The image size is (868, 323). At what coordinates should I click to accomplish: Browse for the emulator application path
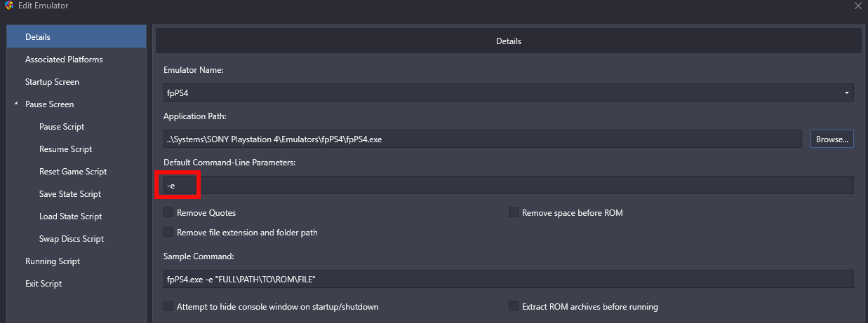coord(832,139)
